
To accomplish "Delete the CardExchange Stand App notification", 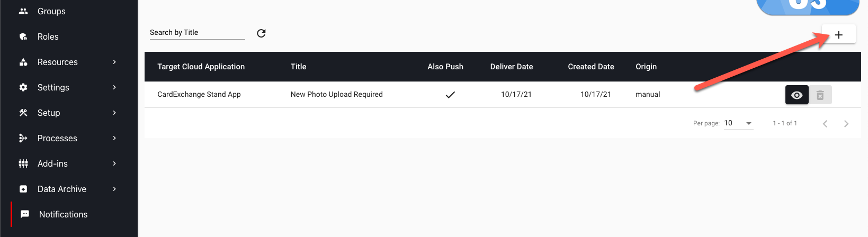I will pyautogui.click(x=820, y=95).
